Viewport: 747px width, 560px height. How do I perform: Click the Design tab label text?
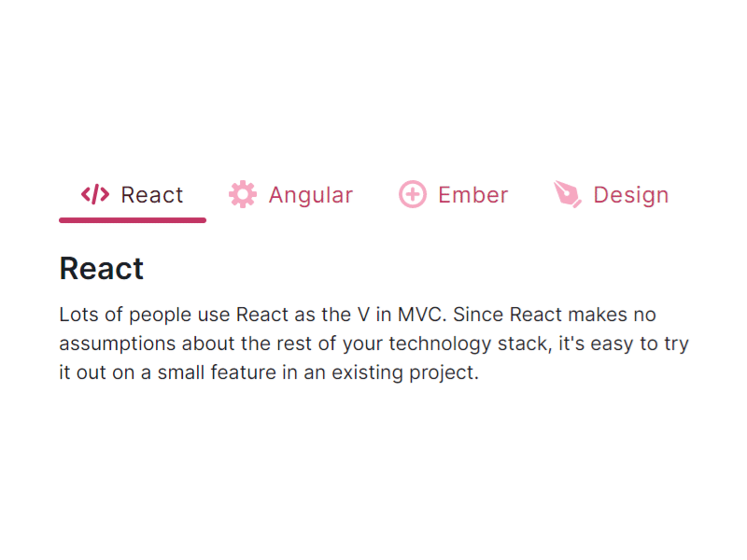coord(631,194)
